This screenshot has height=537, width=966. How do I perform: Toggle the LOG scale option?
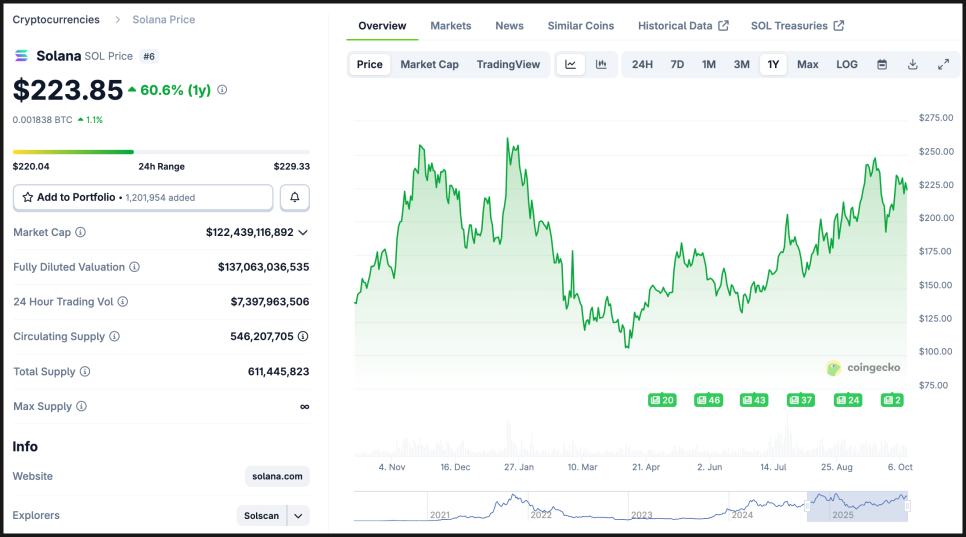tap(847, 65)
